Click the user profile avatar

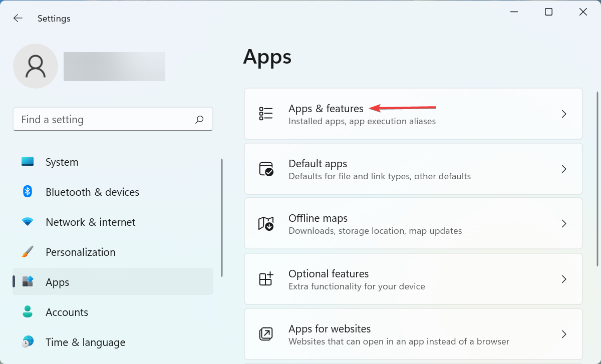point(36,66)
